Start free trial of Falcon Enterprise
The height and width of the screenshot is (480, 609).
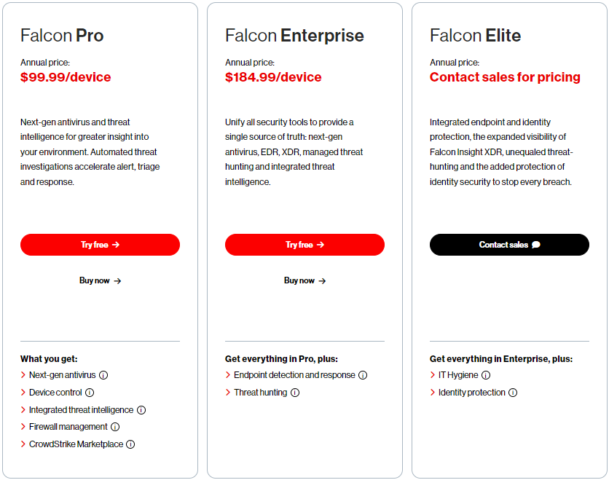[x=304, y=245]
